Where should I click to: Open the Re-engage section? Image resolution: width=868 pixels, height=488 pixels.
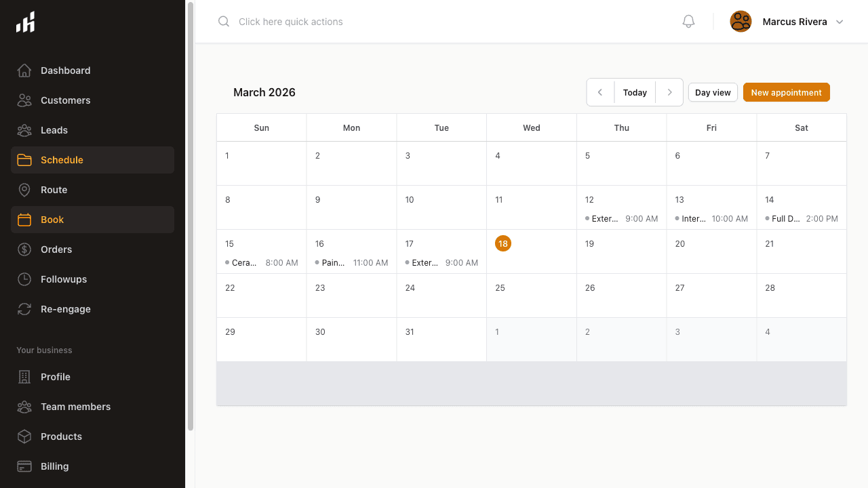65,309
